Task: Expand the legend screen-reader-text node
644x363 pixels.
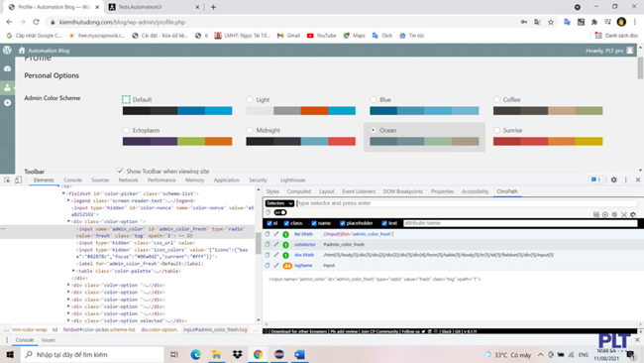Action: pos(68,200)
